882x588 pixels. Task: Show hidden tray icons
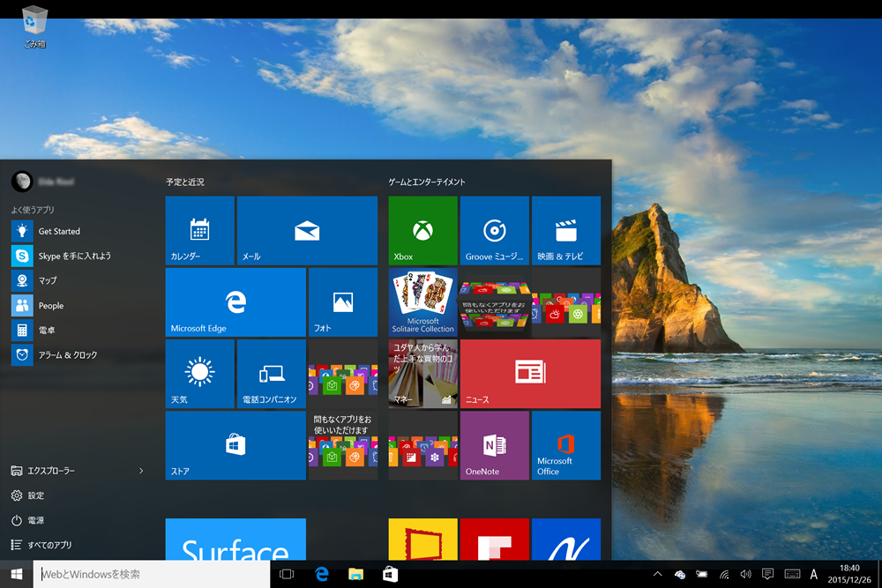[x=657, y=574]
